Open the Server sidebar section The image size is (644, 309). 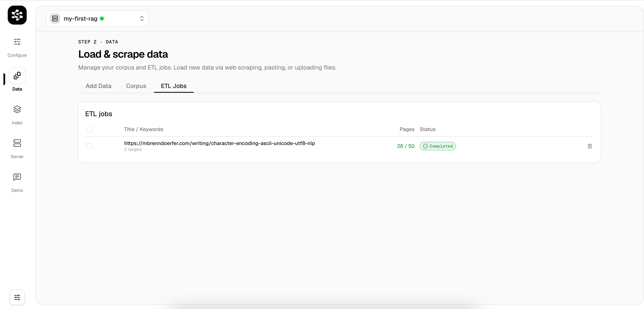[x=17, y=149]
